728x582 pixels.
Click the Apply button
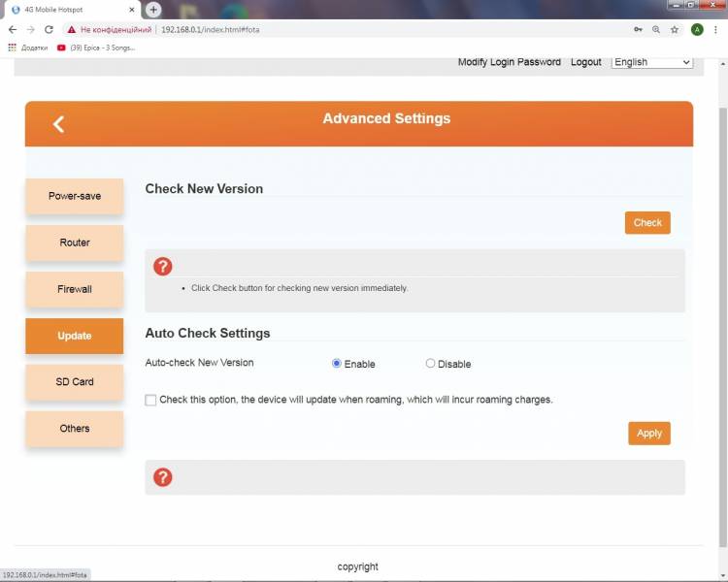pos(649,434)
